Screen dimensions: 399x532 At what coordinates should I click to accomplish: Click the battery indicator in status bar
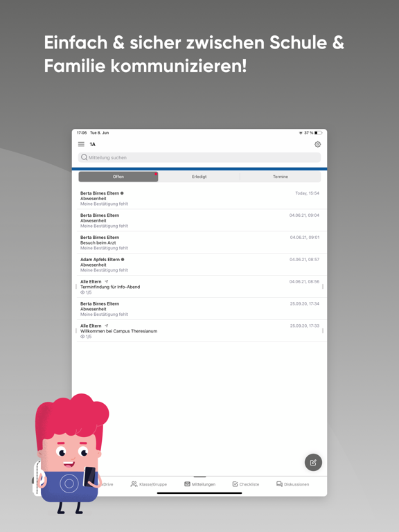click(x=318, y=133)
